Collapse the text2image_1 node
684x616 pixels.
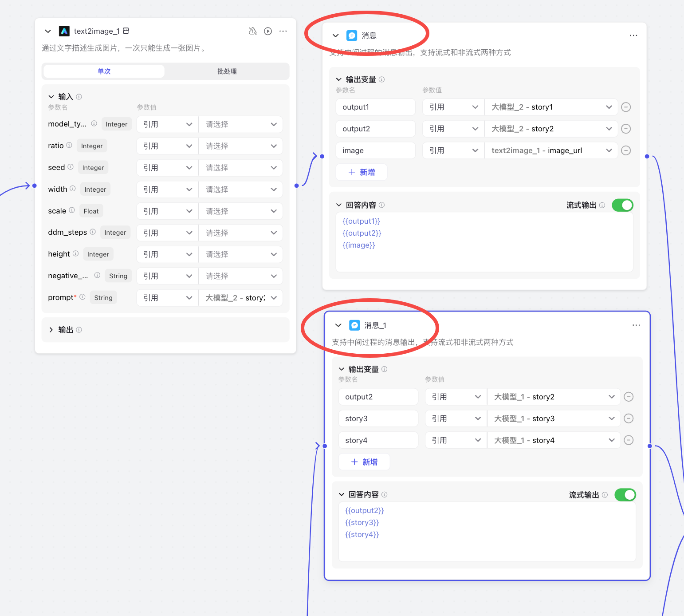click(x=48, y=31)
